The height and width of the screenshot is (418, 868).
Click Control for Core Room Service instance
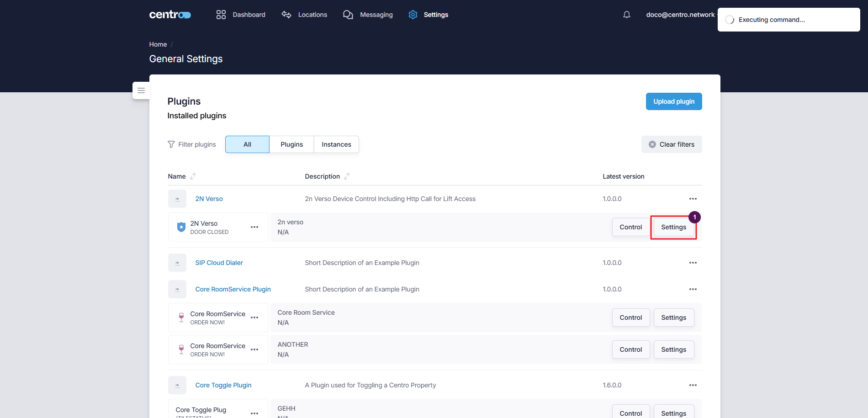point(631,317)
